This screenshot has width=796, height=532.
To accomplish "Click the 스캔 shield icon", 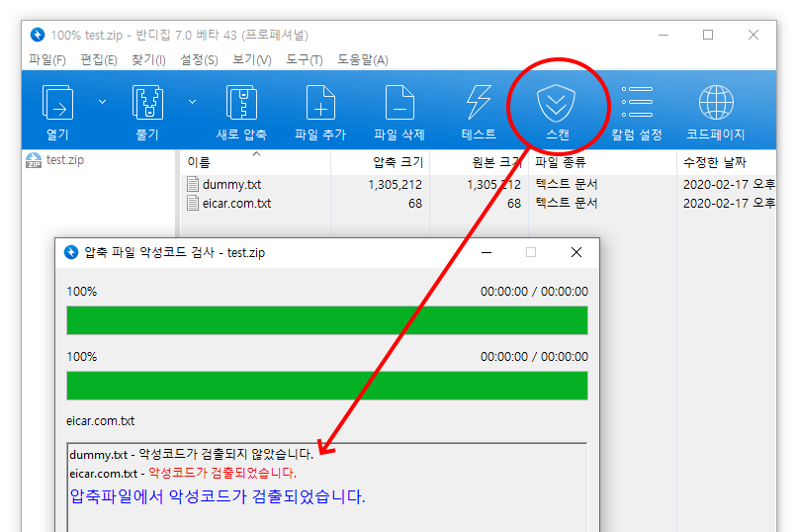I will point(557,103).
